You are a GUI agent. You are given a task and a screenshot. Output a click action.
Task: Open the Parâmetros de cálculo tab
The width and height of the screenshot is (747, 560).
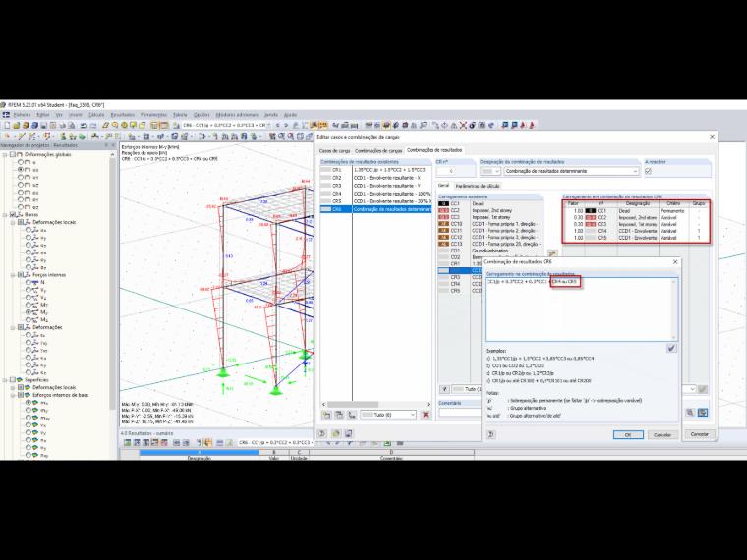point(478,186)
